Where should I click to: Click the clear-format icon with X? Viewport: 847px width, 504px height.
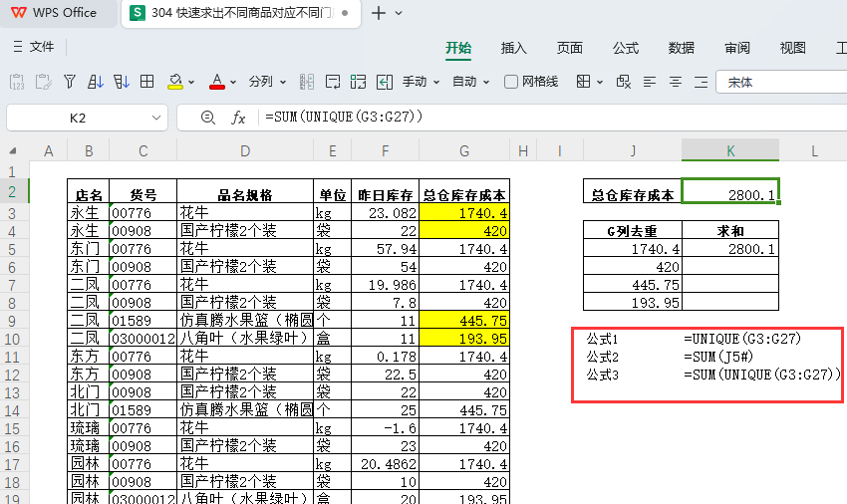(624, 82)
